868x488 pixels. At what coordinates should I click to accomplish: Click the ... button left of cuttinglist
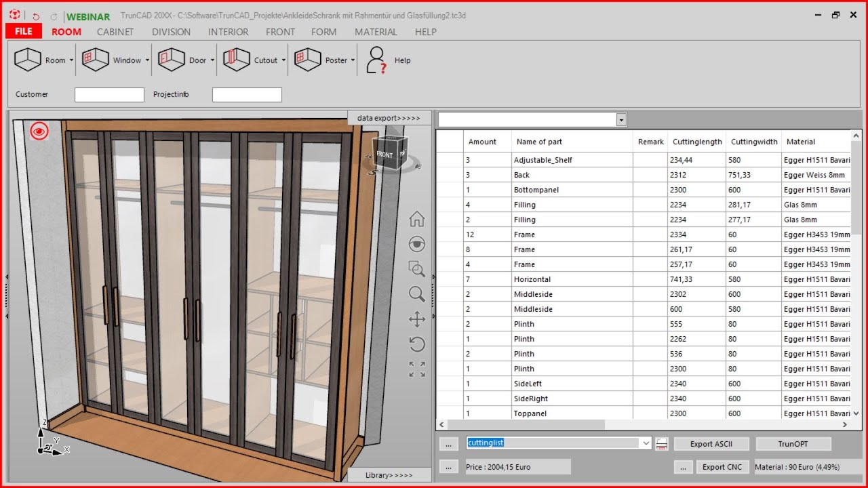[x=449, y=444]
